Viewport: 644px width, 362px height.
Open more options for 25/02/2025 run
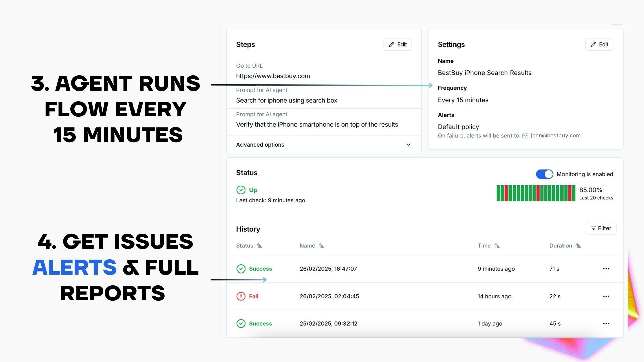tap(606, 324)
